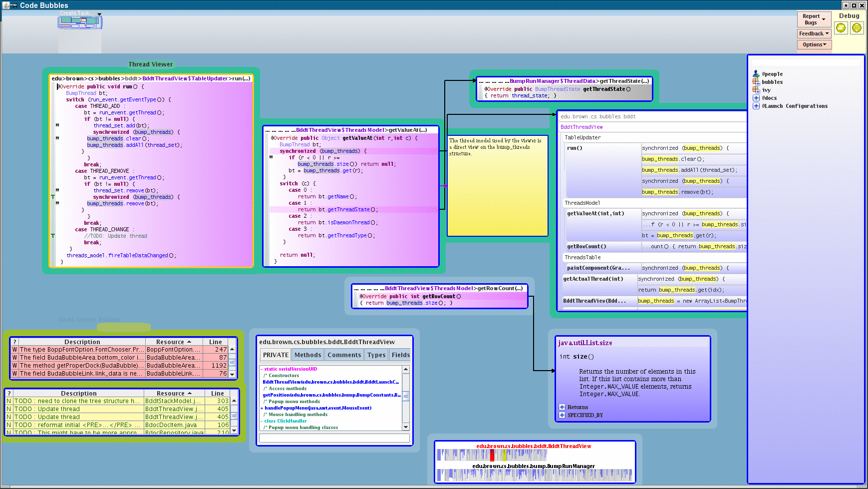Open the Options dropdown menu

814,44
